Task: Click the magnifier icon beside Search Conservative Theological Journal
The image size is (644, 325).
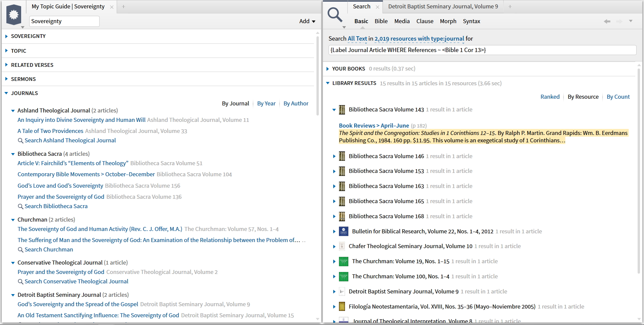Action: (x=20, y=282)
